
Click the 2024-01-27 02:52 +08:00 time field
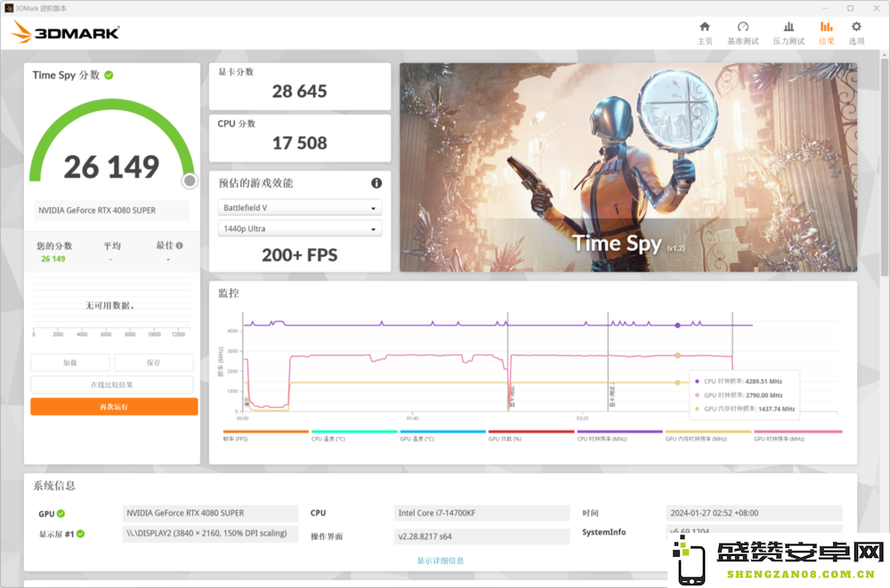(754, 513)
